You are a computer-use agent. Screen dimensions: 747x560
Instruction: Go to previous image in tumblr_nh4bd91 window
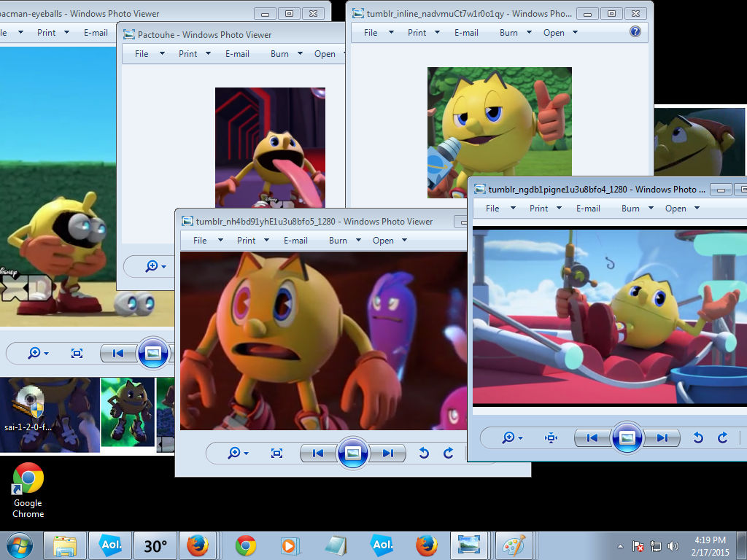[x=318, y=453]
